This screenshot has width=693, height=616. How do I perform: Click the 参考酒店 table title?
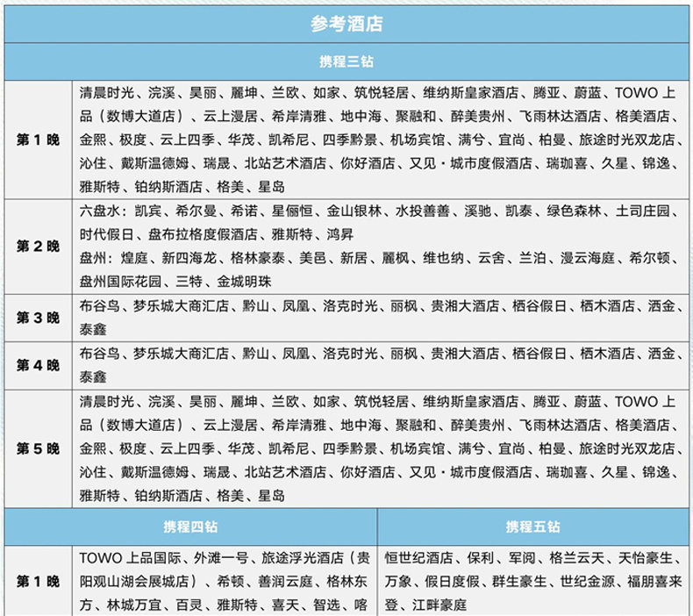coord(346,24)
